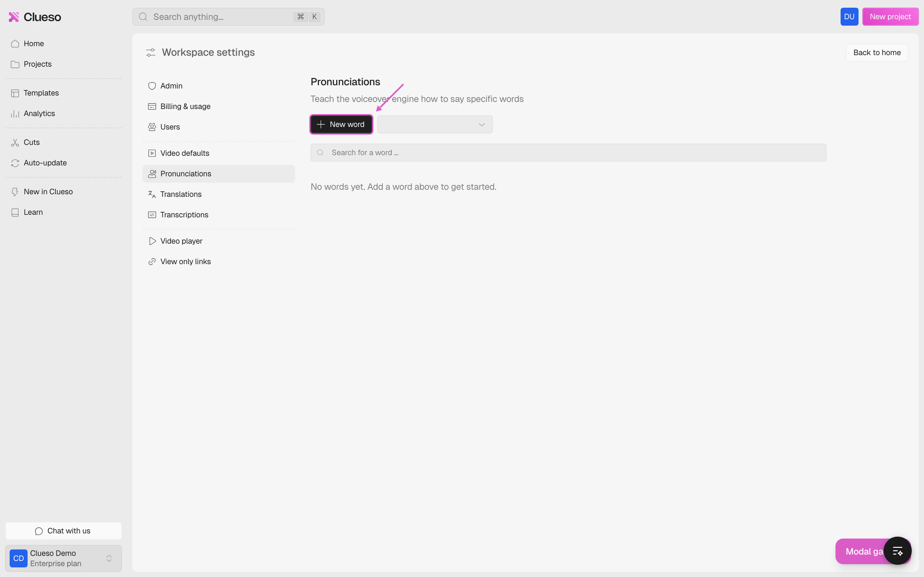Screen dimensions: 924x577
Task: Open the search shortcut hint dropdown area
Action: (x=307, y=16)
